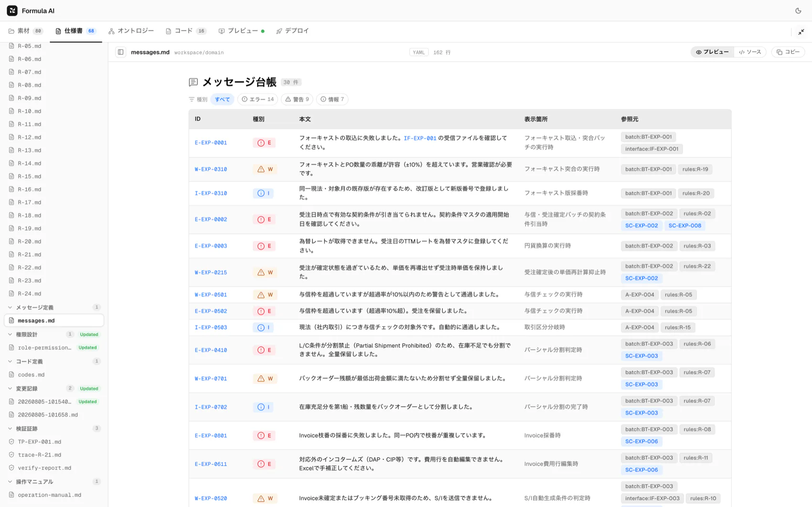812x507 pixels.
Task: Click interface:IF-EXP-001 reference tag
Action: [652, 149]
